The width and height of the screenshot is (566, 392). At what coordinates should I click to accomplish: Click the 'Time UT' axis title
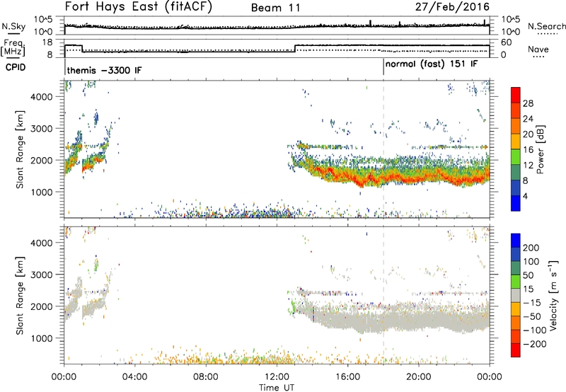pos(277,388)
